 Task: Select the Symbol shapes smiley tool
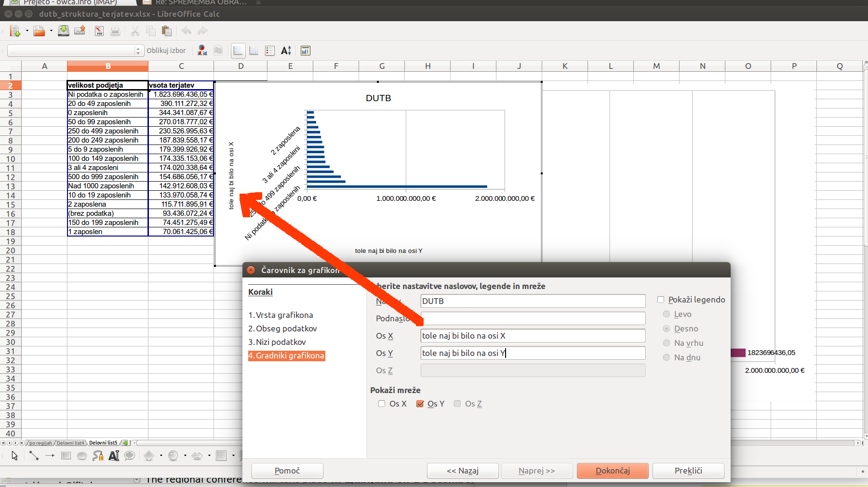click(x=173, y=456)
